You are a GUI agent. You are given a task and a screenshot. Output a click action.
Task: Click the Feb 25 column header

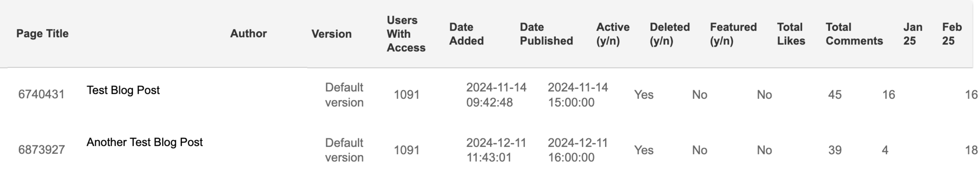[952, 34]
